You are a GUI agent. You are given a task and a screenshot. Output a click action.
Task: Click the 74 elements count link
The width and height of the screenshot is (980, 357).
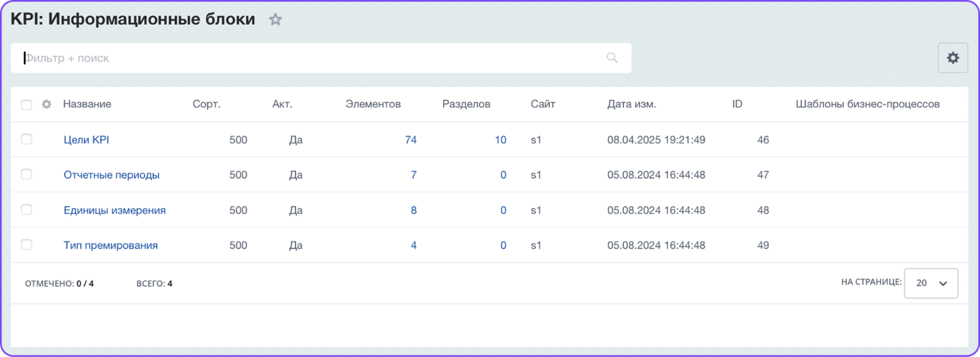[411, 140]
